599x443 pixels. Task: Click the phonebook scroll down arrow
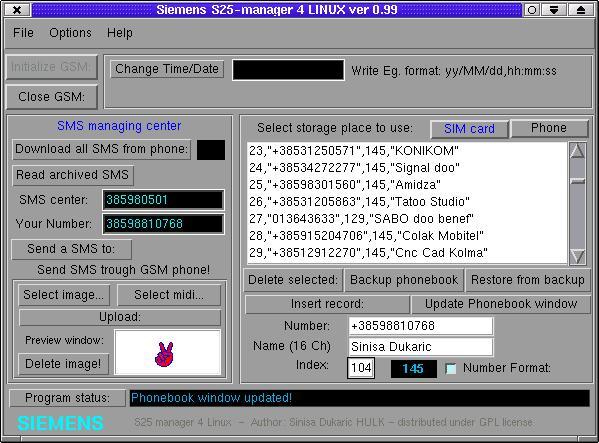[x=577, y=256]
